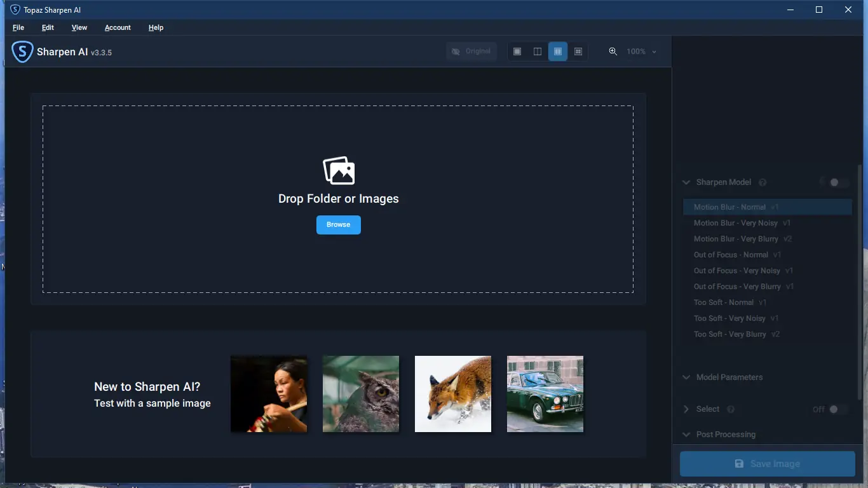Select Motion Blur - Normal model

pos(768,207)
